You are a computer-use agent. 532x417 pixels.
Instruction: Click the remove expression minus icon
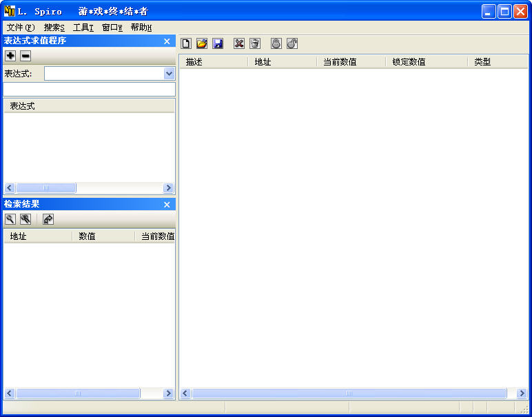[25, 56]
